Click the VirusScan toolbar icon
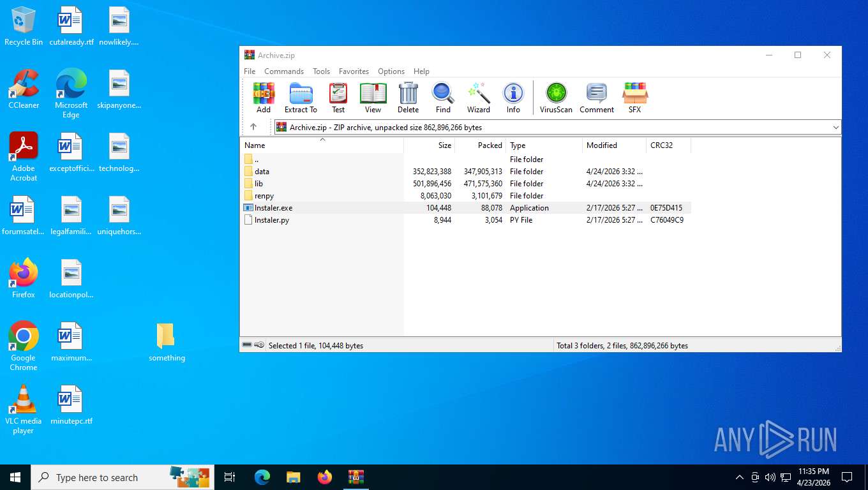The height and width of the screenshot is (490, 868). point(556,98)
